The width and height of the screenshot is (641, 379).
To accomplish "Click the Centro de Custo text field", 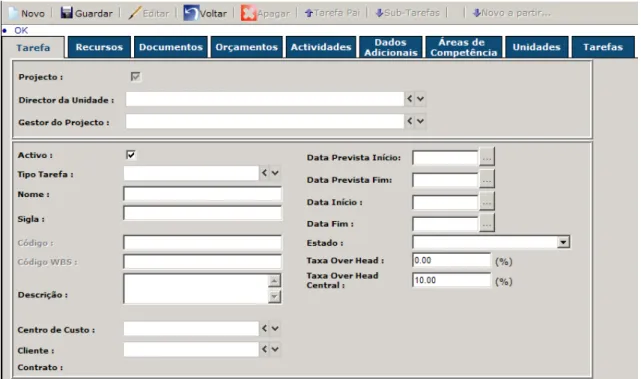I will [191, 328].
